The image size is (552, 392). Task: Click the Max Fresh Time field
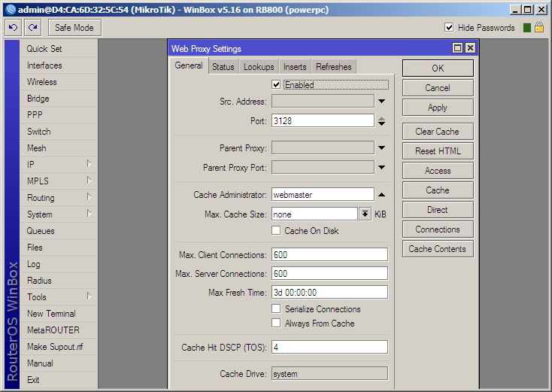click(330, 293)
